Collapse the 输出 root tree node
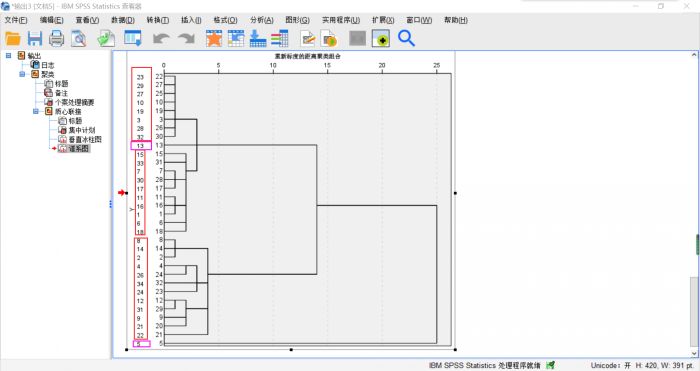Viewport: 700px width, 371px height. (x=8, y=55)
